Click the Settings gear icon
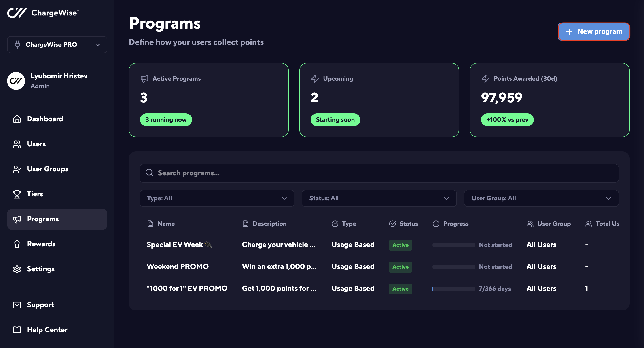This screenshot has height=348, width=644. click(x=17, y=269)
